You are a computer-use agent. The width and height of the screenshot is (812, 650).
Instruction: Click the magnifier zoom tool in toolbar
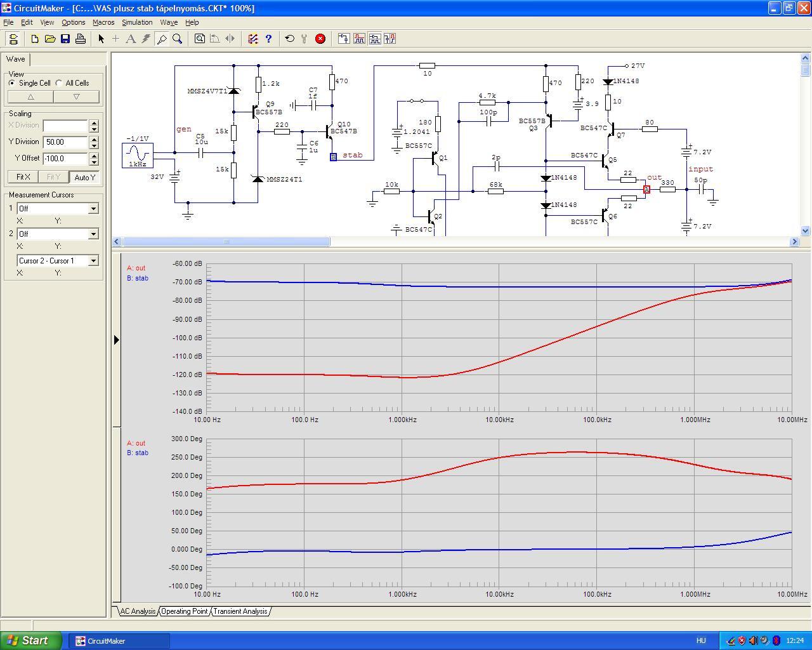pyautogui.click(x=178, y=39)
